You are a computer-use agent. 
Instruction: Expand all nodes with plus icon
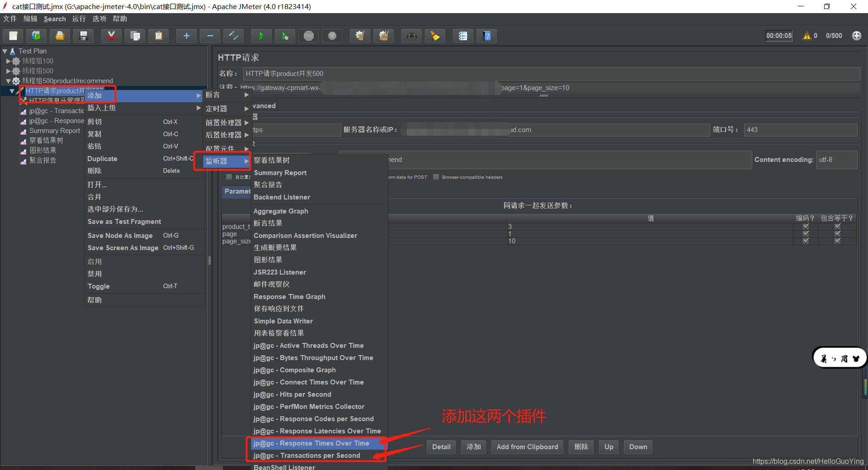(186, 36)
